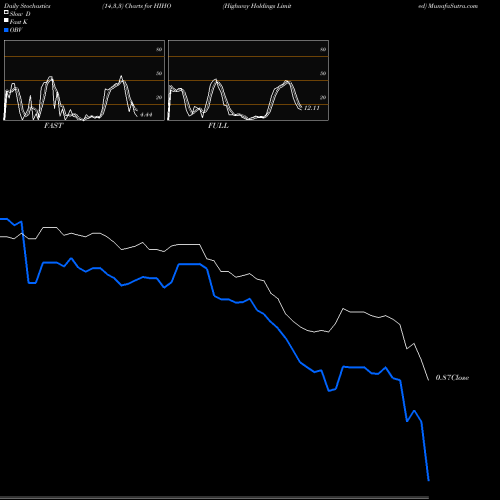Click the '(14,3,3) Charts for HIHO' text
This screenshot has width=500, height=500.
click(137, 6)
